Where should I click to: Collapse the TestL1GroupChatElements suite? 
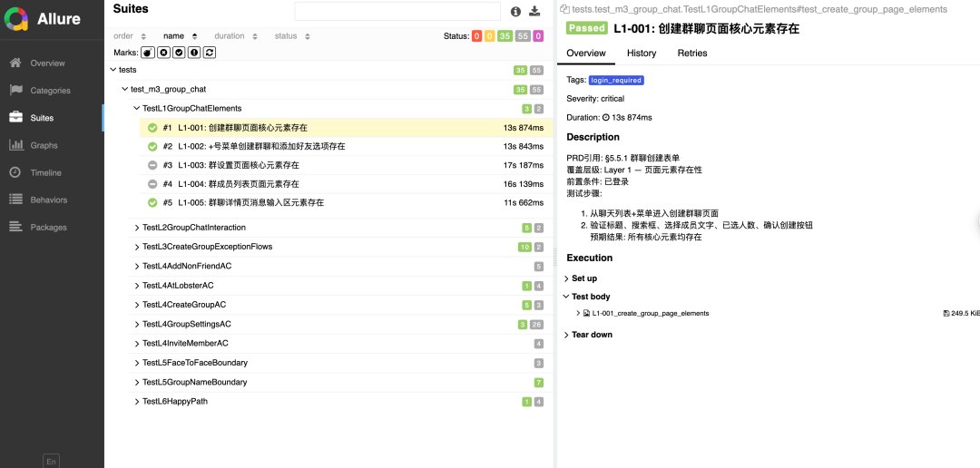[137, 108]
